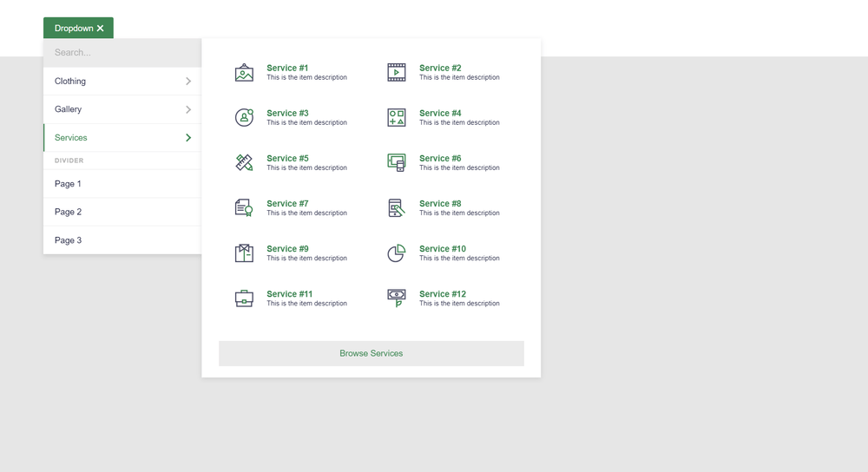Open the Service #2 title link

[x=440, y=68]
